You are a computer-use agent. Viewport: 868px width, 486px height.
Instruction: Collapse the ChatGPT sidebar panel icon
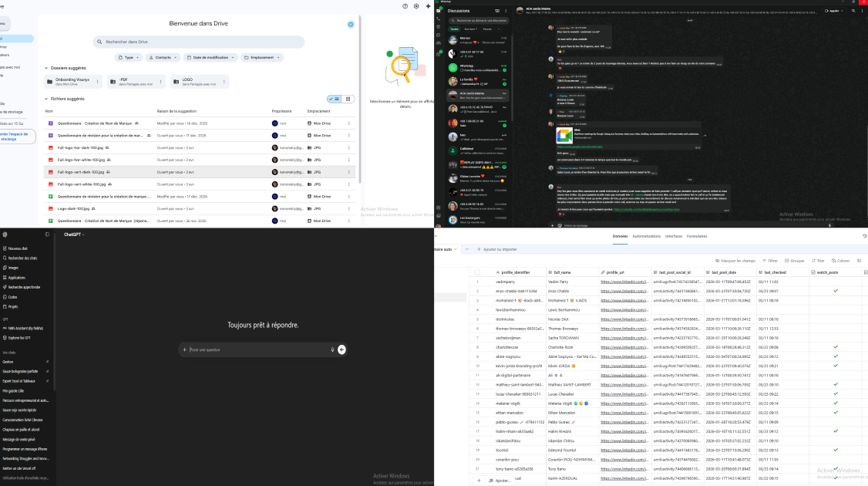[47, 235]
